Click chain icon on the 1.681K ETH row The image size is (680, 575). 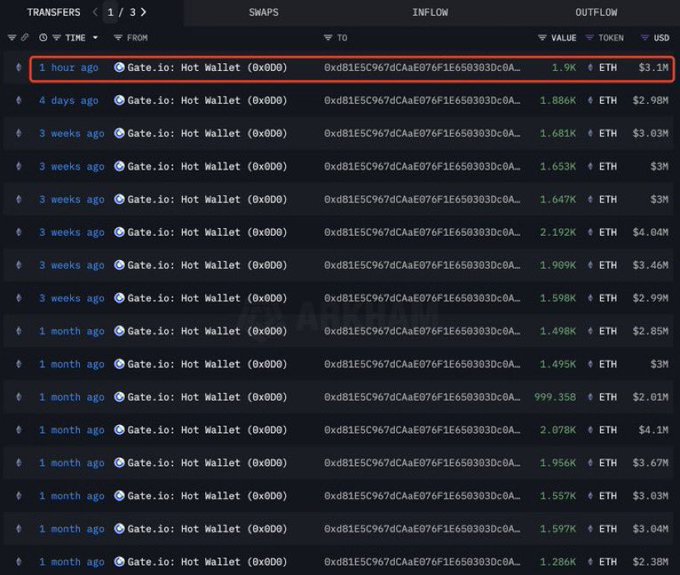pyautogui.click(x=19, y=133)
